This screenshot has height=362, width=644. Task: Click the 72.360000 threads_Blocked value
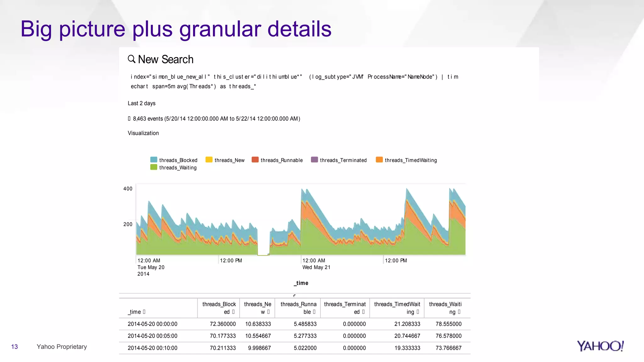(x=223, y=324)
